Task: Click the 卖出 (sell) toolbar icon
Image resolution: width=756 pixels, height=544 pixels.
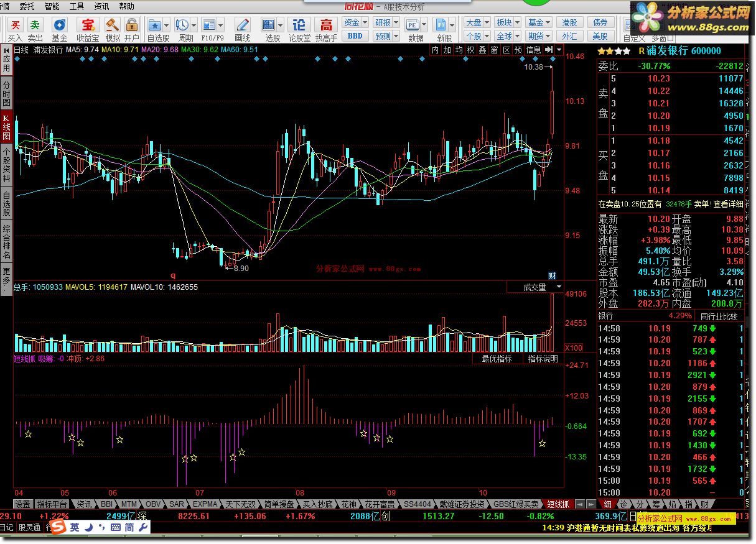Action: 35,25
